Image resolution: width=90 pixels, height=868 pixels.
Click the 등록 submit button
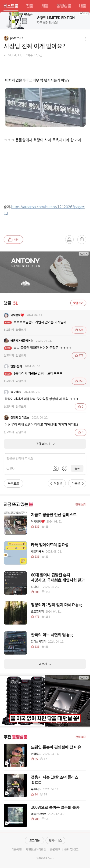tap(77, 468)
